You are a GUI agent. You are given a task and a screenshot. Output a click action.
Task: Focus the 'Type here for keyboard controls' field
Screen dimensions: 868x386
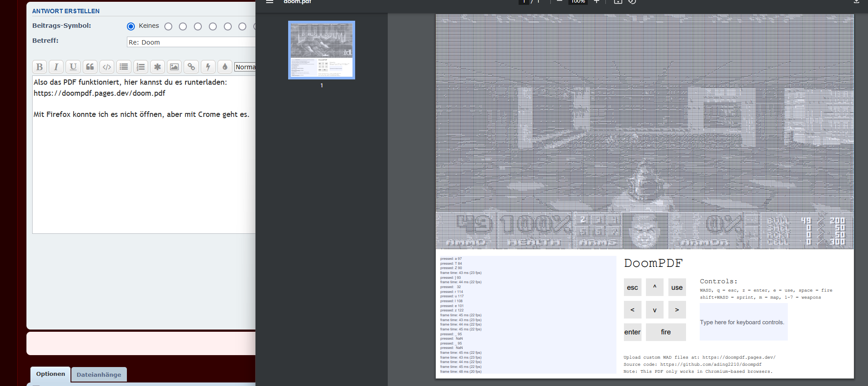pyautogui.click(x=743, y=322)
